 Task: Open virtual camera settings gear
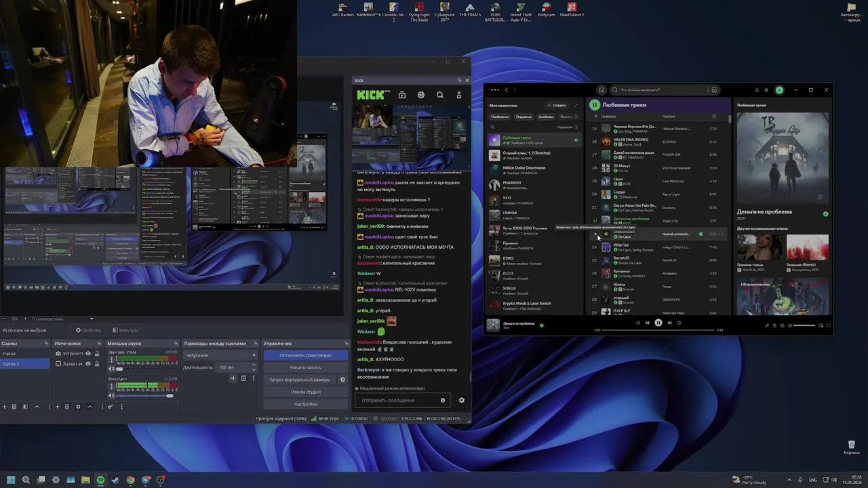(x=342, y=380)
